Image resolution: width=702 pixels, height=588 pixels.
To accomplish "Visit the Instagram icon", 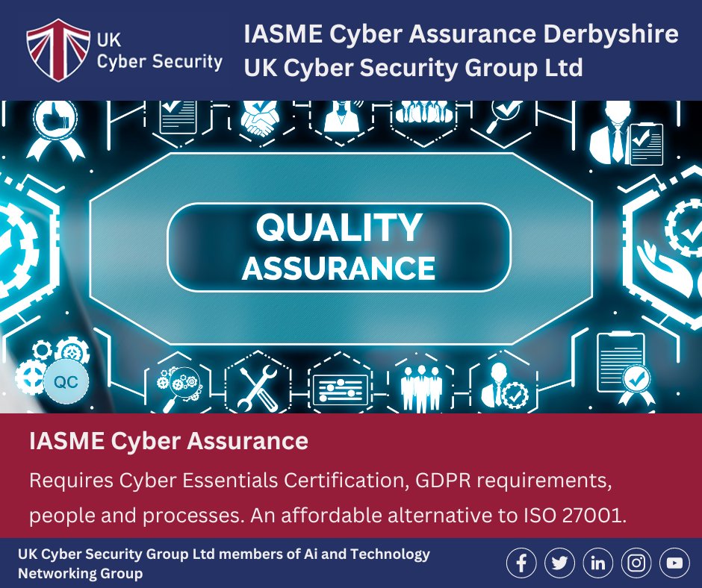I will pyautogui.click(x=635, y=564).
